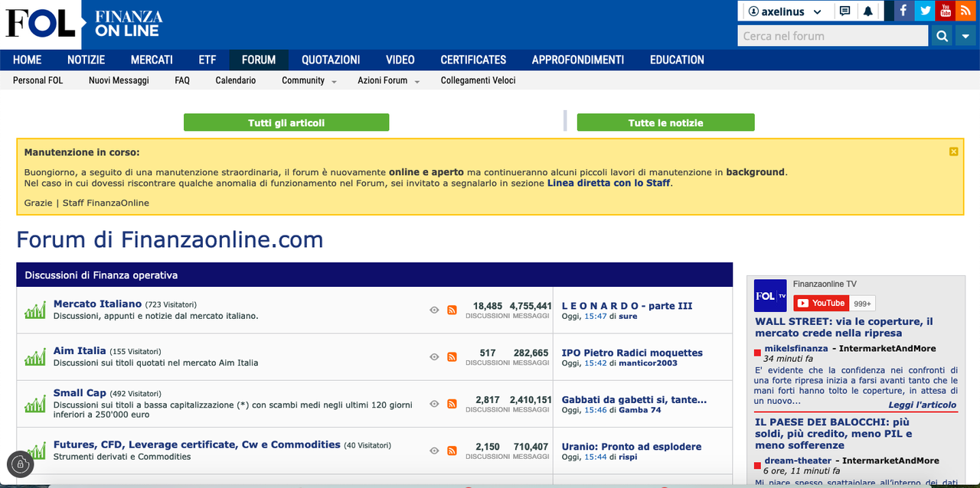980x488 pixels.
Task: Open the Finanzaonline TV FOL logo
Action: tap(770, 295)
